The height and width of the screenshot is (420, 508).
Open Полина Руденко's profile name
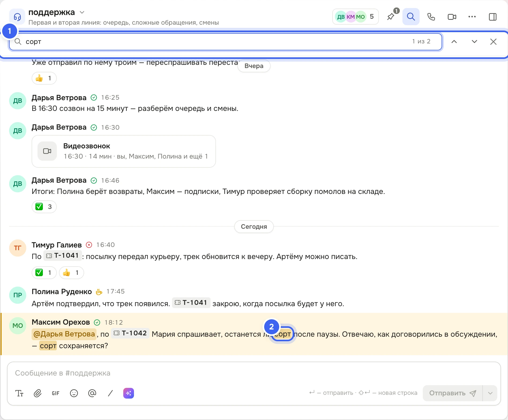pos(62,291)
